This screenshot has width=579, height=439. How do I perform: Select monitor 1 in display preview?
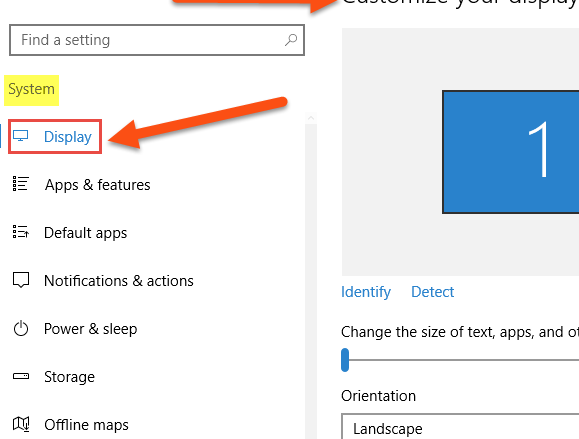pos(511,152)
